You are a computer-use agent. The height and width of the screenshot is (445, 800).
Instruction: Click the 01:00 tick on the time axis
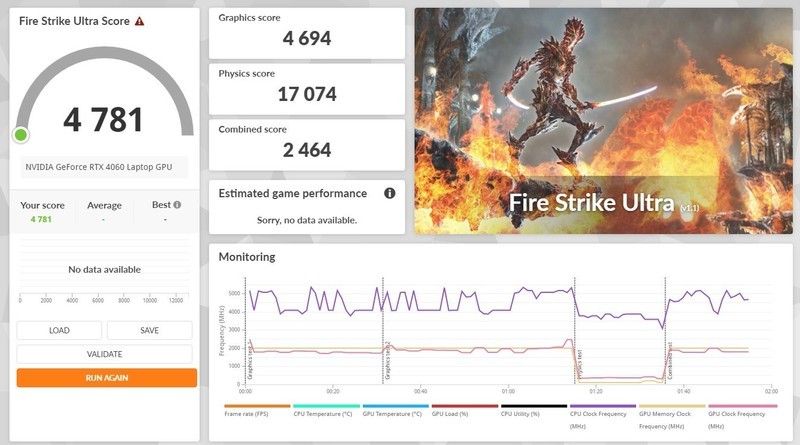[x=508, y=391]
